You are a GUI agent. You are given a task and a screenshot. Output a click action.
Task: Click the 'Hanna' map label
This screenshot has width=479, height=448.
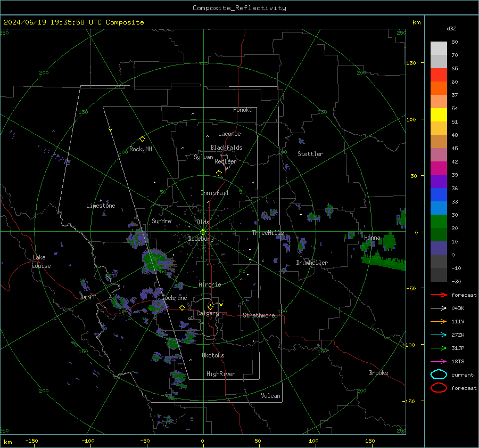pyautogui.click(x=372, y=238)
